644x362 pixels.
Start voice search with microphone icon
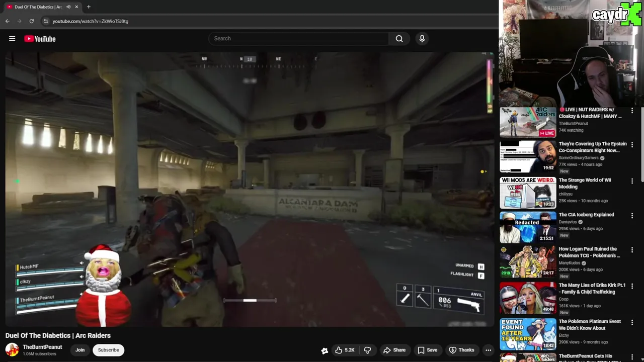point(422,39)
